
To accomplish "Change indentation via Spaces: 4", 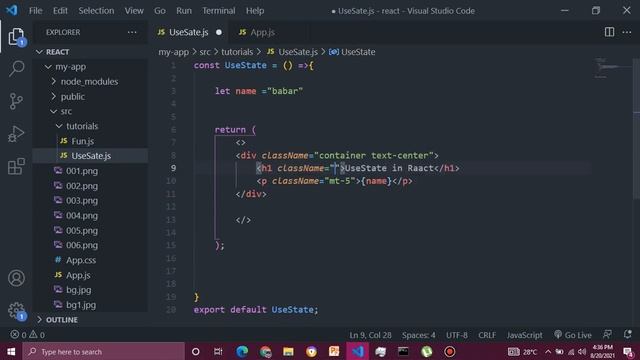I will click(x=418, y=335).
